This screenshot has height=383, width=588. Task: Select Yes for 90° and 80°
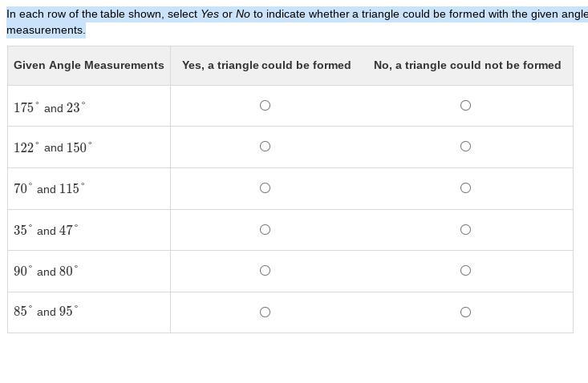tap(265, 271)
